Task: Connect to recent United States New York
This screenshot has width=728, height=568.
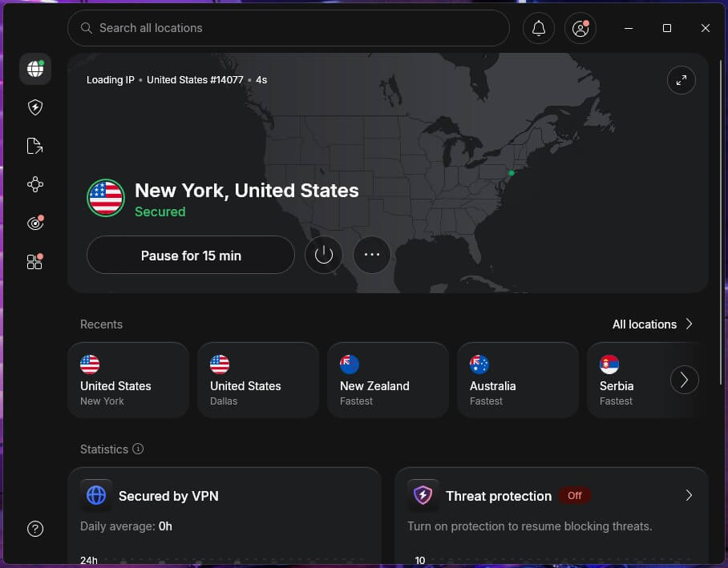Action: 128,380
